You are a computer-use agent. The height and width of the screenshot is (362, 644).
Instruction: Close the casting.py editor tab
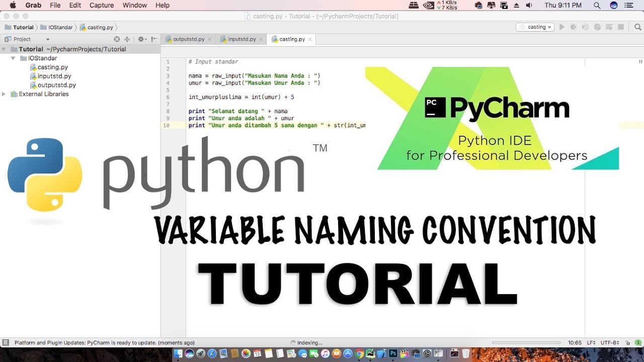310,39
